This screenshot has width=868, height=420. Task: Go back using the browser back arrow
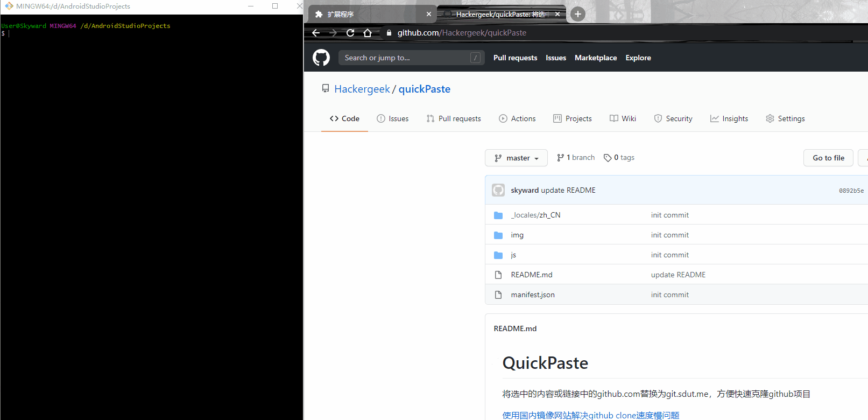click(x=316, y=33)
